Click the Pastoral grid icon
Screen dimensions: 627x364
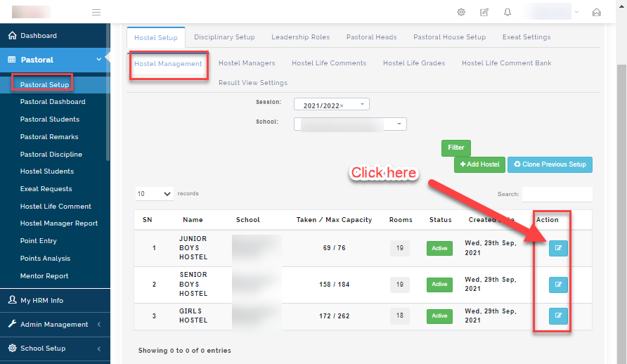[x=12, y=60]
